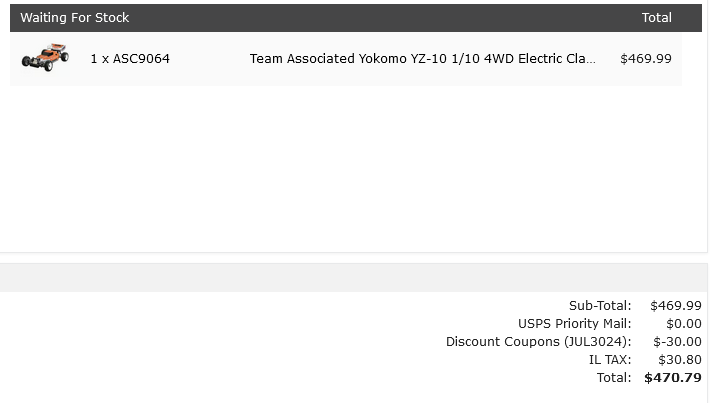This screenshot has width=713, height=403.
Task: Click the Waiting For Stock header
Action: point(75,18)
